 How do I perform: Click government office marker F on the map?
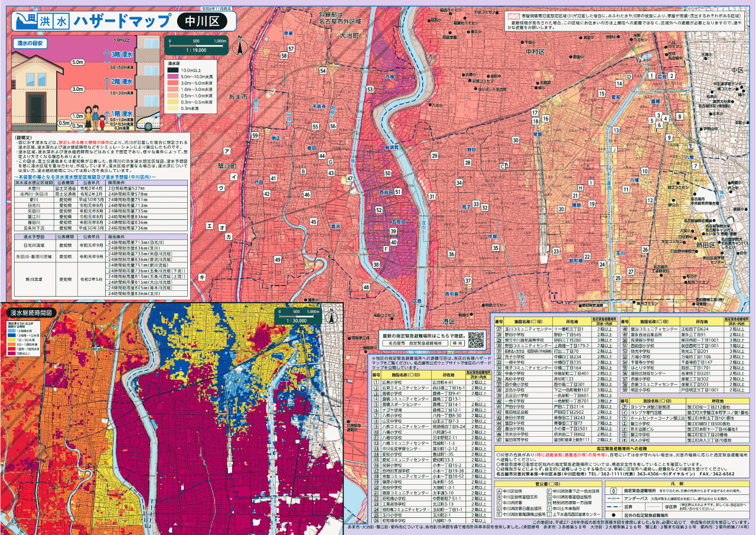coord(386,249)
